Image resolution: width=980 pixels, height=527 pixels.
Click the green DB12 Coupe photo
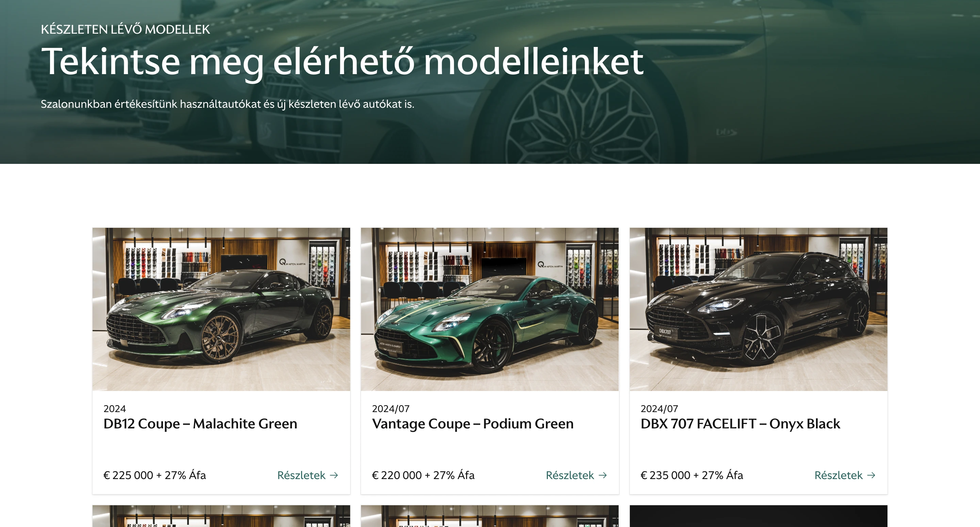[x=221, y=309]
